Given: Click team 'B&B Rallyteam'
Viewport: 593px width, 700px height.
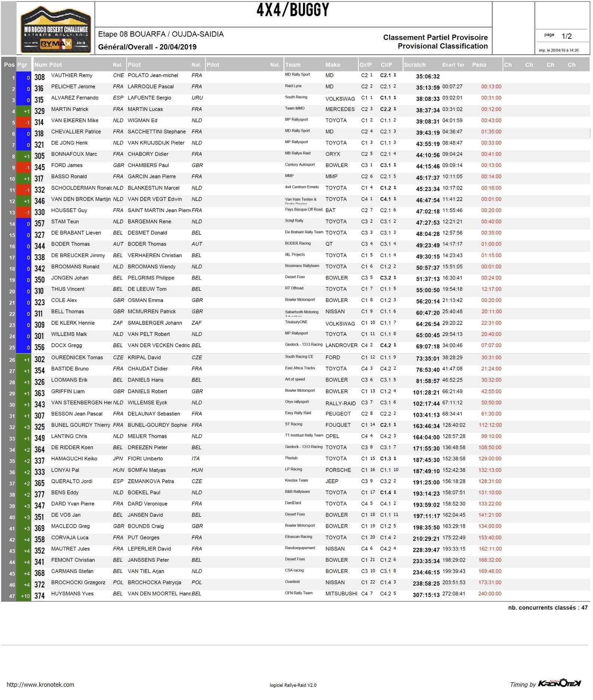Looking at the screenshot, I should [297, 491].
